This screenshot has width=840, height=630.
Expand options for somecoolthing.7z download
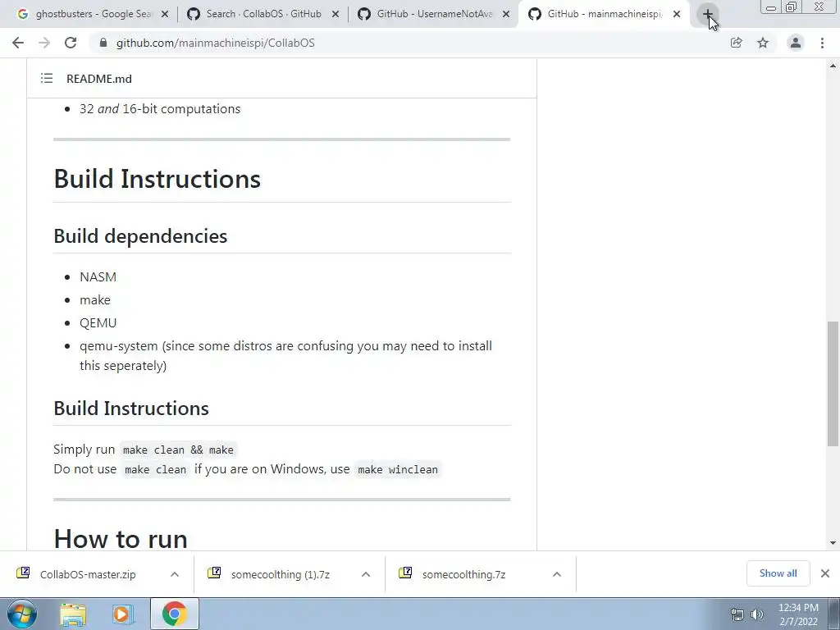(x=557, y=574)
